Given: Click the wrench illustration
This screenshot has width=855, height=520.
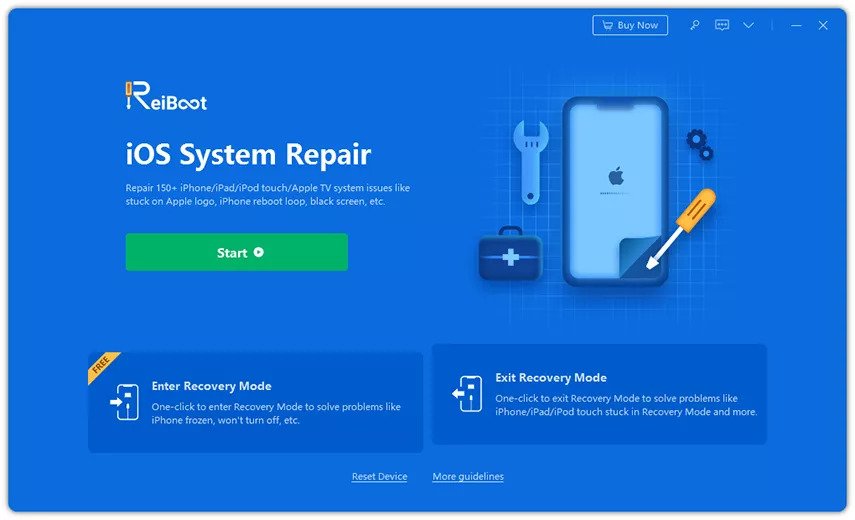Looking at the screenshot, I should (x=530, y=162).
